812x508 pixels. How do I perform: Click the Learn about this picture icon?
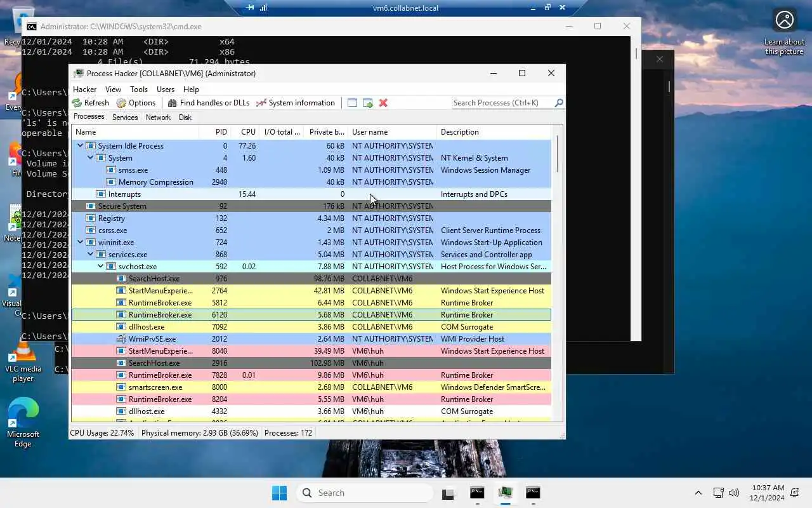785,32
